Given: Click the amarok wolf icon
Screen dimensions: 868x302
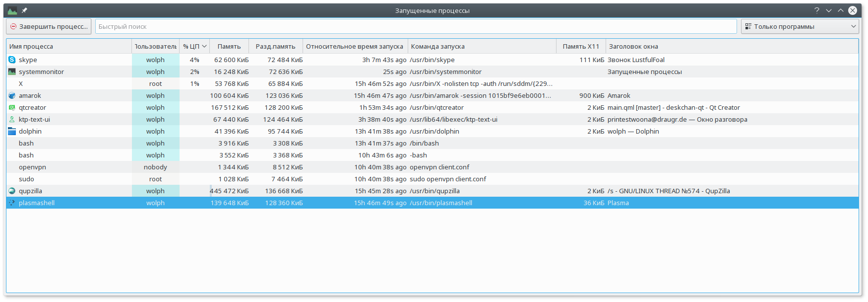Looking at the screenshot, I should coord(12,95).
